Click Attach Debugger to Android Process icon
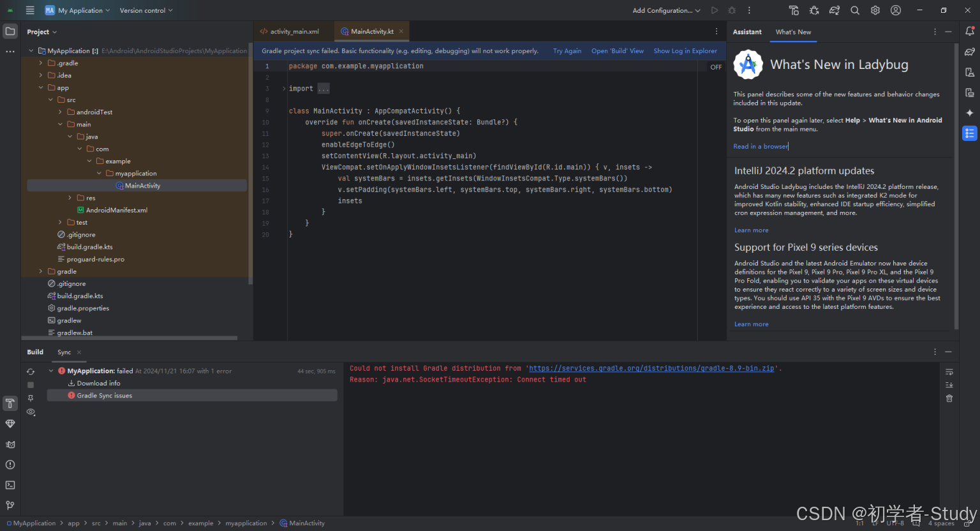Image resolution: width=980 pixels, height=531 pixels. pyautogui.click(x=814, y=10)
